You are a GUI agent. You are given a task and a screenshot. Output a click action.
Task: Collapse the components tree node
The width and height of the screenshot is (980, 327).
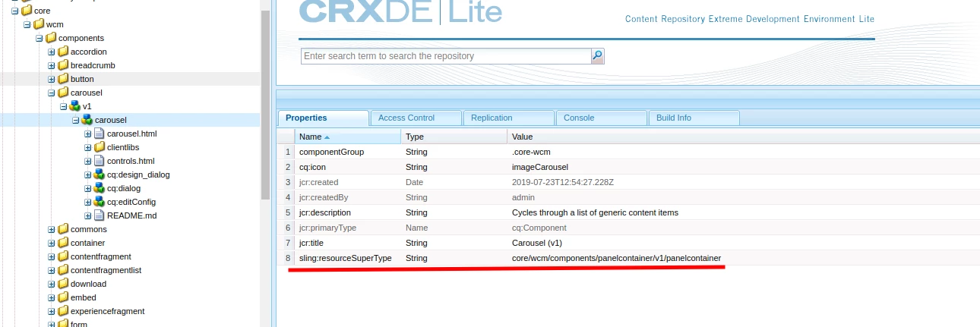coord(40,38)
